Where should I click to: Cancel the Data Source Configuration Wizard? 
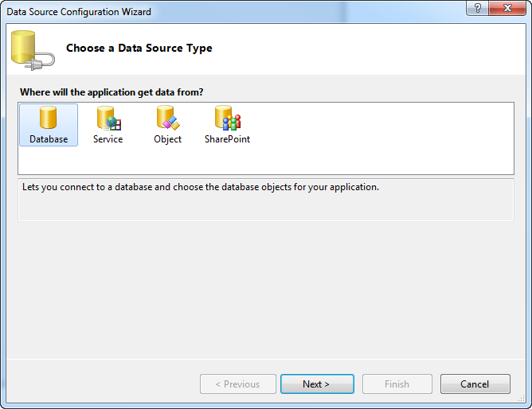pyautogui.click(x=475, y=384)
